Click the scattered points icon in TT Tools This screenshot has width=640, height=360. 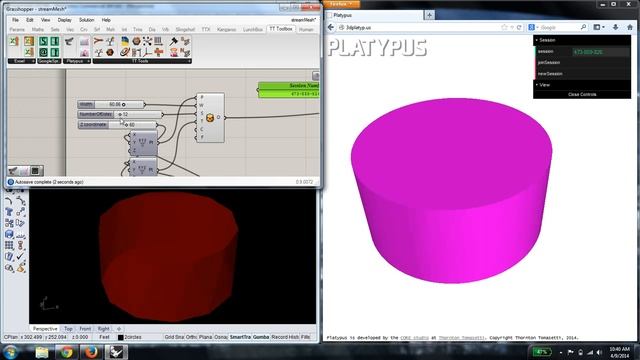coord(147,41)
